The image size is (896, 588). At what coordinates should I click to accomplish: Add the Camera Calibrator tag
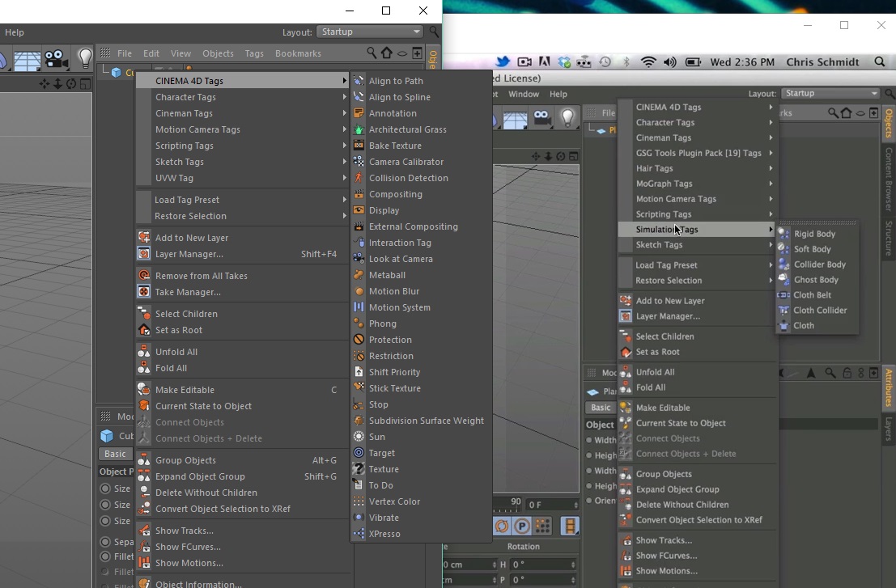(421, 162)
